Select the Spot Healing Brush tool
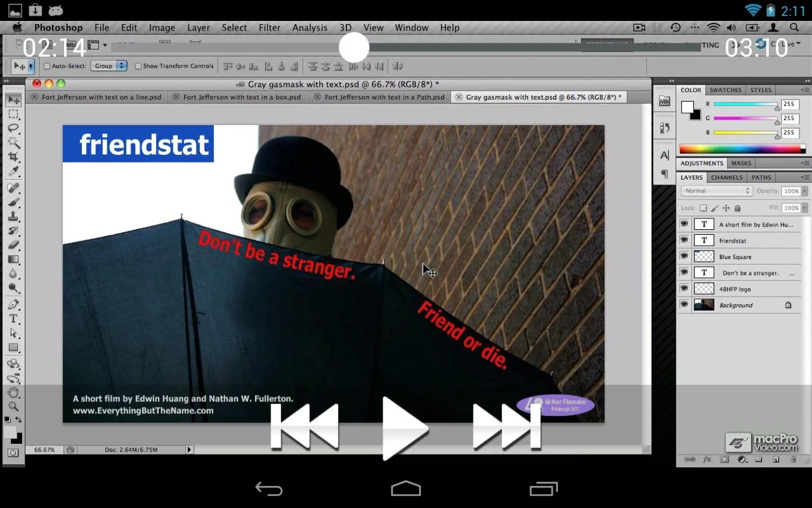The image size is (812, 508). coord(13,188)
